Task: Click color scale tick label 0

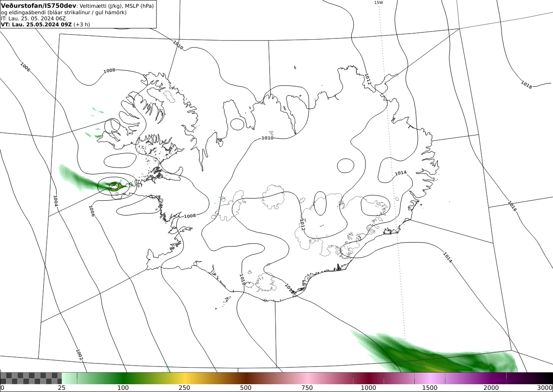Action: pyautogui.click(x=2, y=388)
